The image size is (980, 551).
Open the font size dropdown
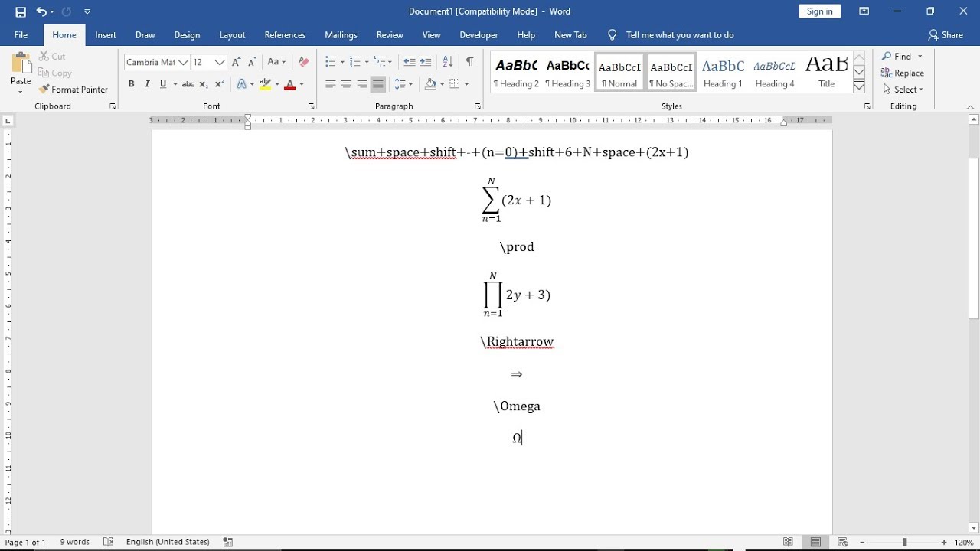pyautogui.click(x=220, y=62)
